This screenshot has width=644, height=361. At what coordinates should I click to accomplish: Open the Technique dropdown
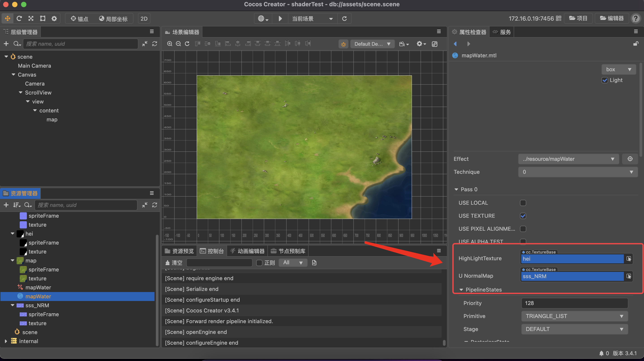[578, 172]
